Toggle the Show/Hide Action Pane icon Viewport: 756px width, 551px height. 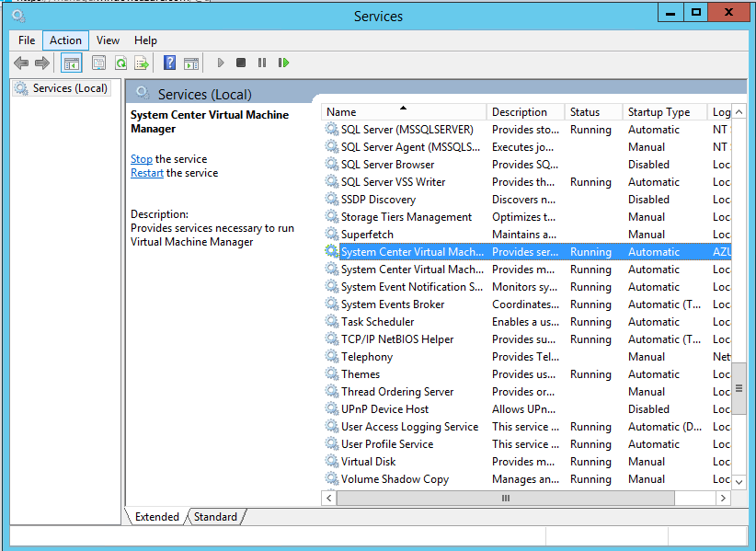click(191, 63)
